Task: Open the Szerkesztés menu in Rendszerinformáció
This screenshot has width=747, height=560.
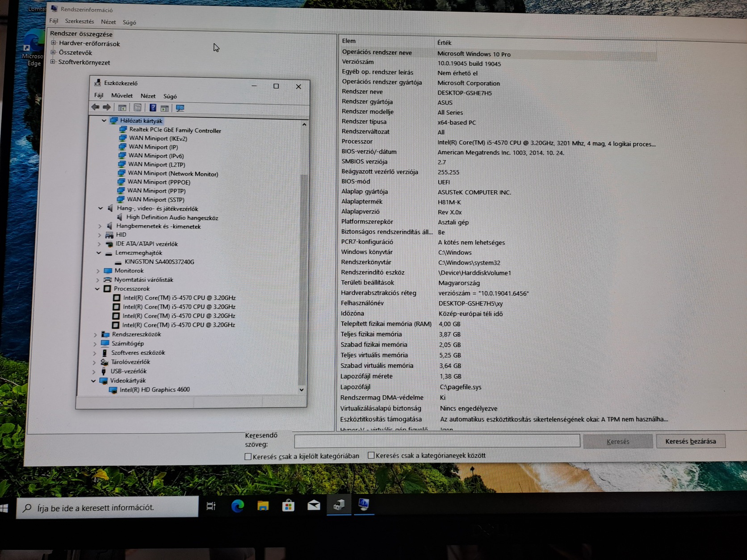Action: (80, 21)
